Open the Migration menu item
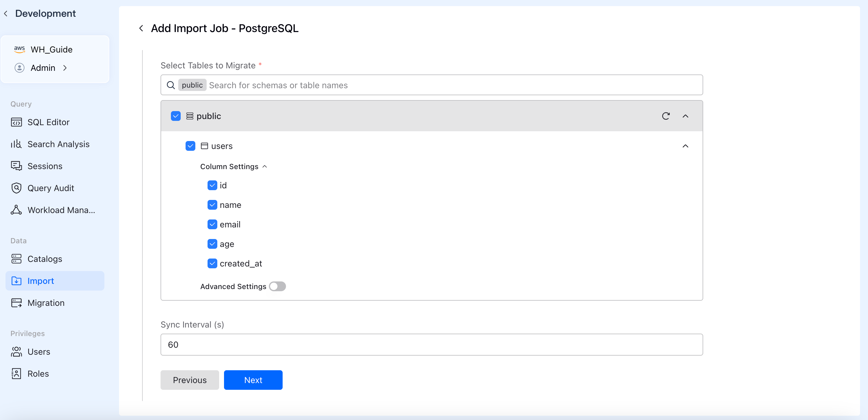Viewport: 868px width, 420px height. (x=46, y=302)
